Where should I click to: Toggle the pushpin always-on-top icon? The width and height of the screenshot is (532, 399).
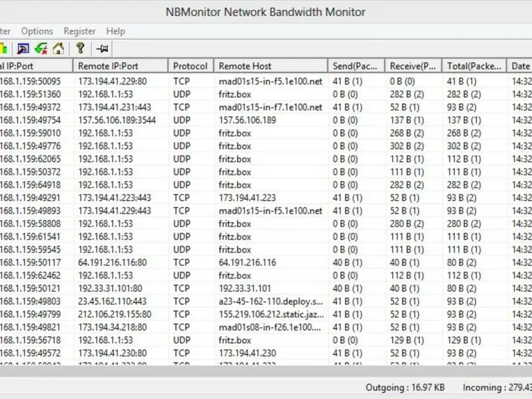click(x=102, y=49)
